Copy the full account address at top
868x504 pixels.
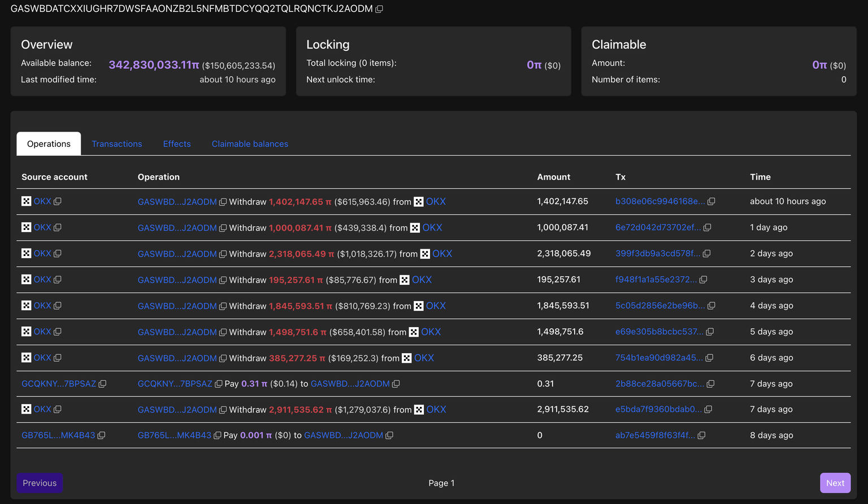click(379, 9)
